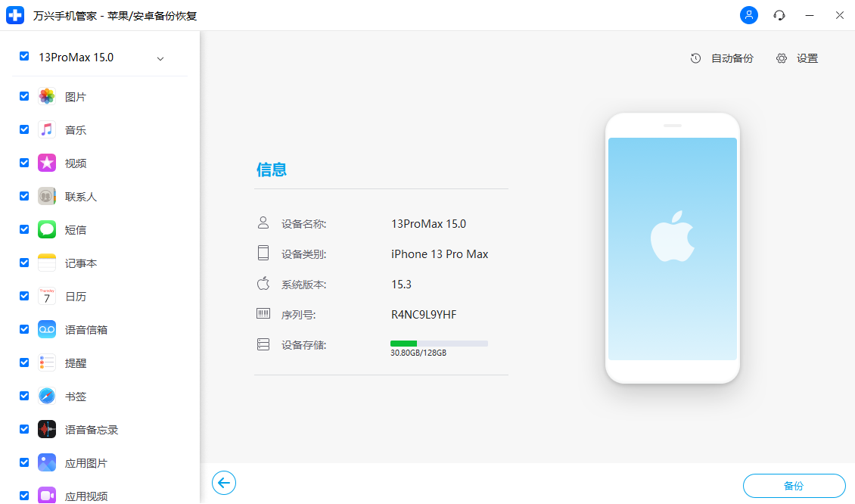Screen dimensions: 855x504
Task: Click the Voicemail (语音信箱) icon
Action: (x=47, y=329)
